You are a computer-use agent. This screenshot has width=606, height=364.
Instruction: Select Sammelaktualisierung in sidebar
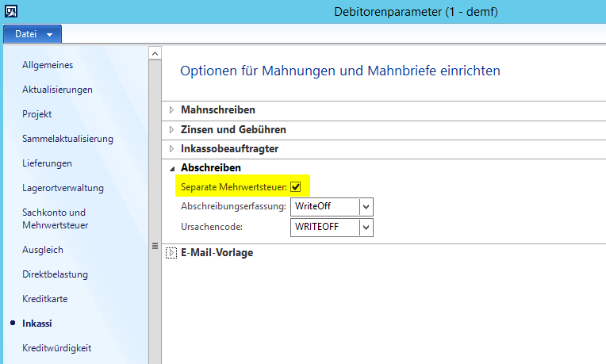(x=67, y=139)
